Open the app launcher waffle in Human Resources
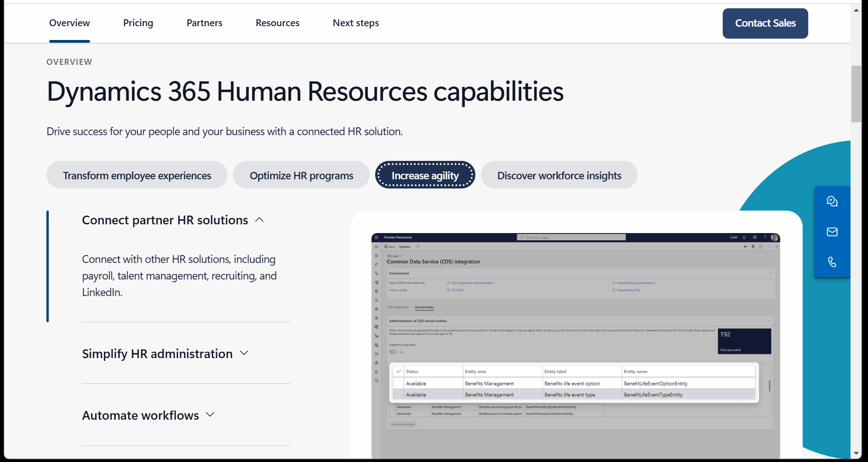This screenshot has width=868, height=462. [377, 237]
